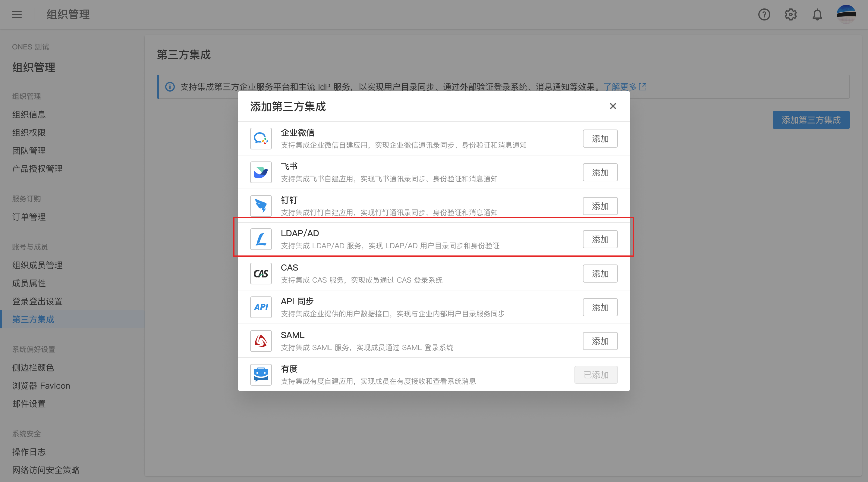Open the help question mark icon
The width and height of the screenshot is (868, 482).
(x=764, y=14)
